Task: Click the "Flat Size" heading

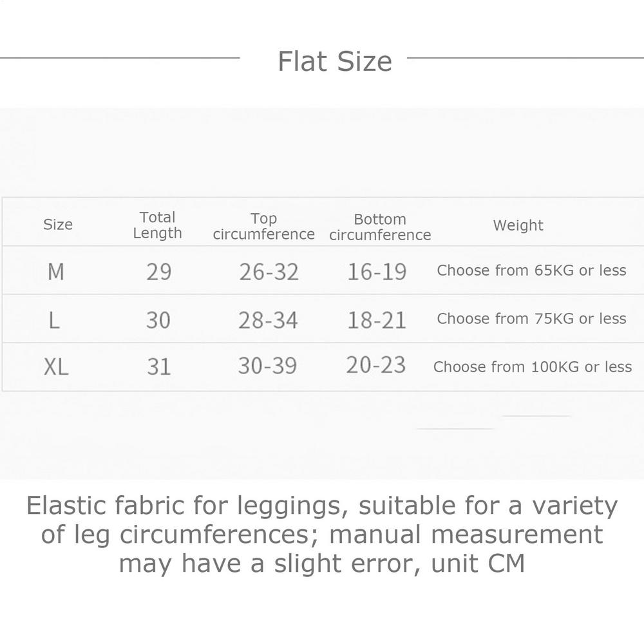Action: pos(334,62)
